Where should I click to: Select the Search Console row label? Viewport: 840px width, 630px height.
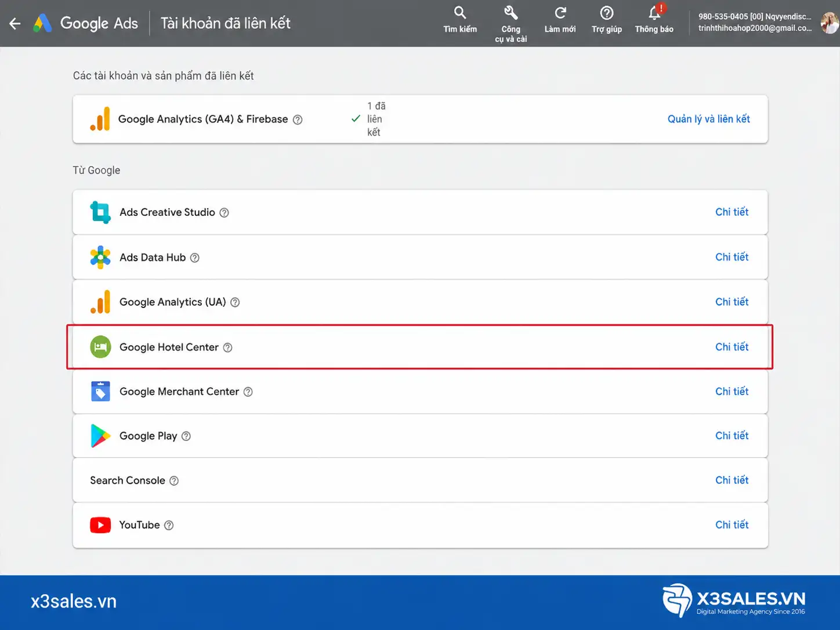point(128,480)
